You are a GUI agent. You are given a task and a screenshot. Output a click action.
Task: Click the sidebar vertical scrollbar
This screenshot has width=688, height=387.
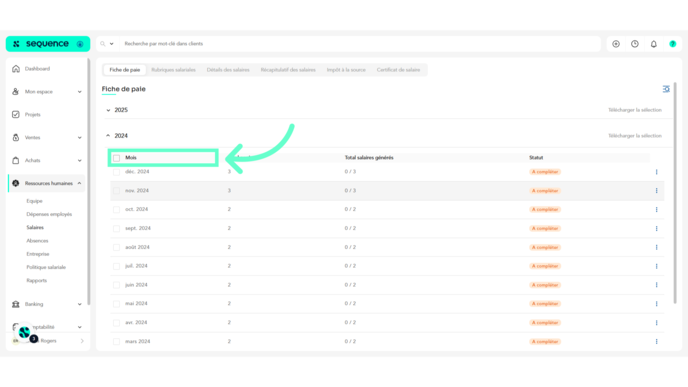click(x=89, y=182)
